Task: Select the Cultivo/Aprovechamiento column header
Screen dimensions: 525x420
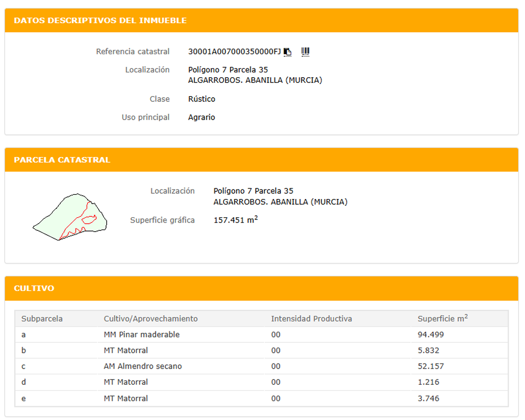Action: click(151, 319)
